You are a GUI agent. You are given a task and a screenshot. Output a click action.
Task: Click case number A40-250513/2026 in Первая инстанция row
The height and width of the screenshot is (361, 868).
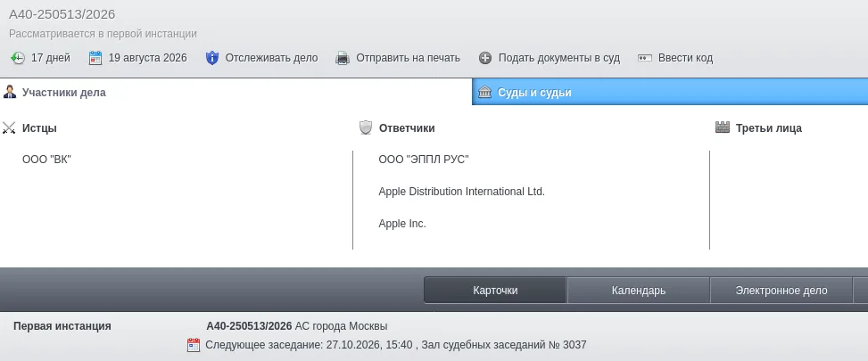249,325
